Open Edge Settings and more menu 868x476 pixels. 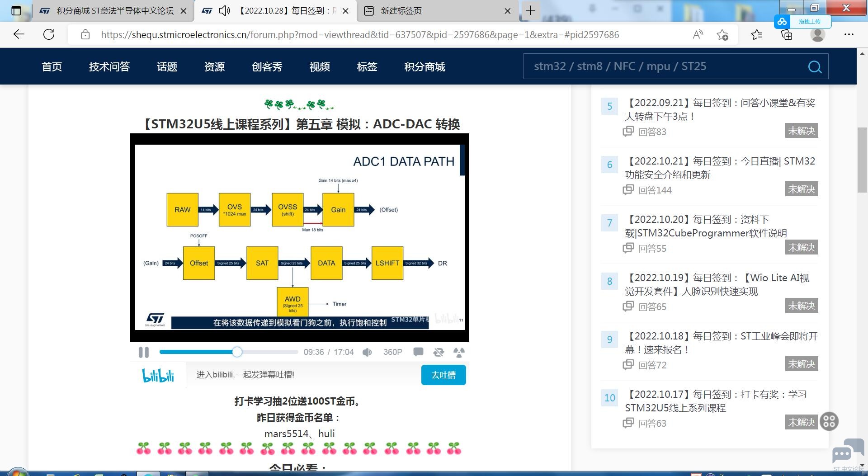(849, 35)
